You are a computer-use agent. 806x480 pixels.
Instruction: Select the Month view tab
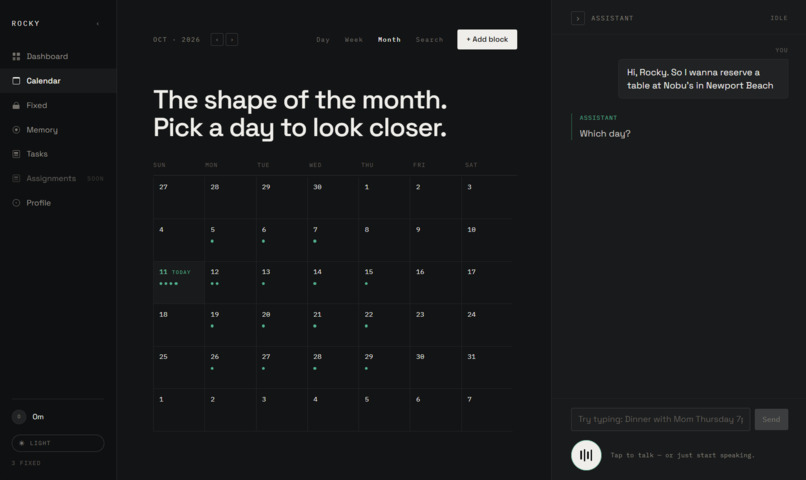tap(389, 40)
